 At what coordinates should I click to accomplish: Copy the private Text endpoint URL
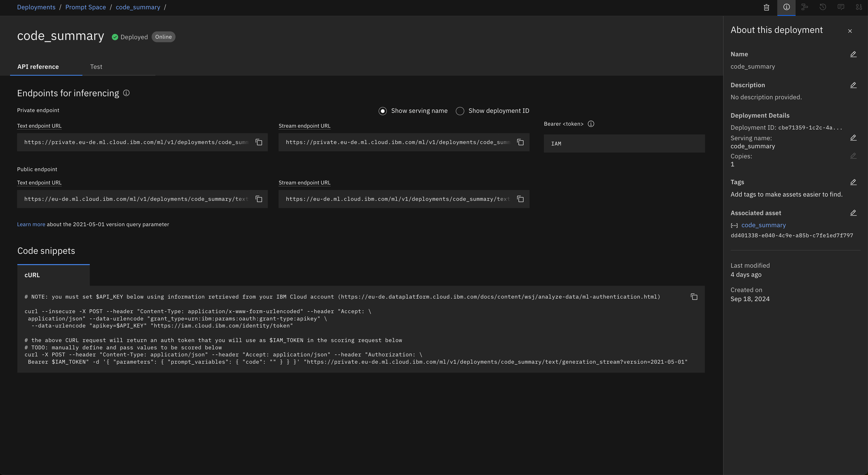click(259, 142)
